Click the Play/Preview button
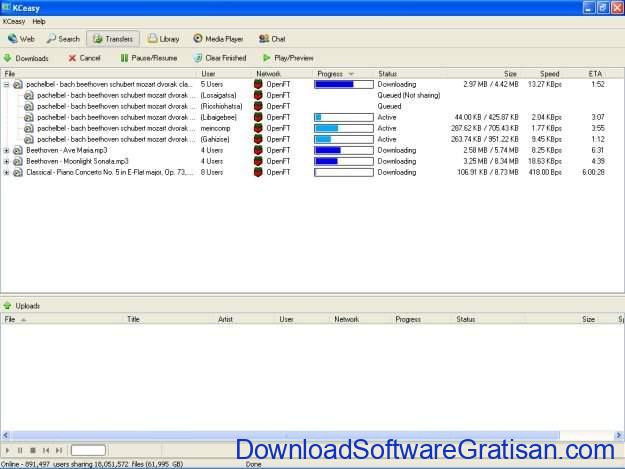Viewport: 625px width, 469px height. point(288,58)
